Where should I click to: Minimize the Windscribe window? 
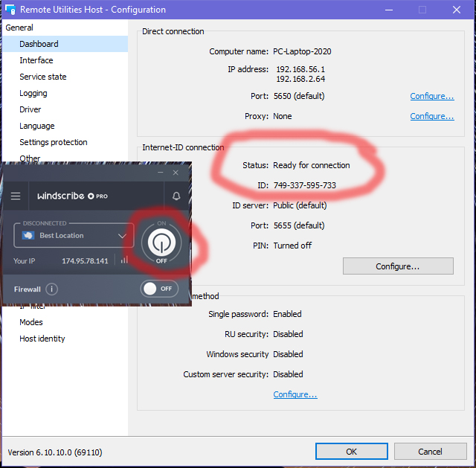tap(161, 173)
